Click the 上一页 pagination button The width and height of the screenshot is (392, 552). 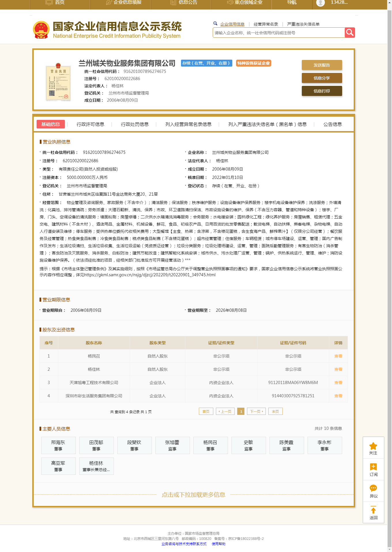tap(225, 411)
